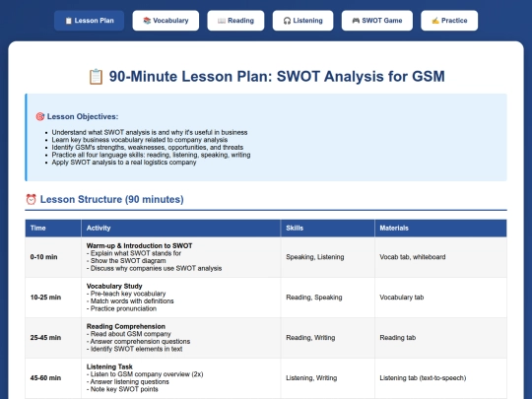Select the objective "Identify GSM's strengths, weaknesses"

147,147
